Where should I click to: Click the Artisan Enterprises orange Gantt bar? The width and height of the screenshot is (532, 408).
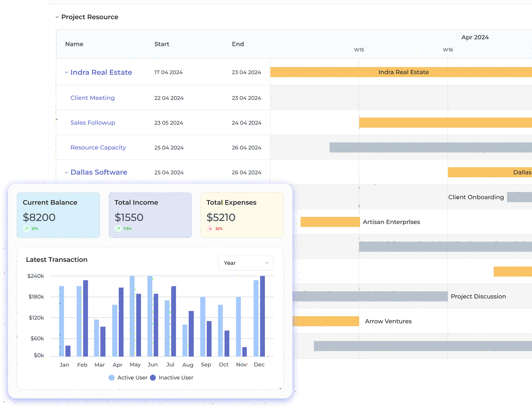pyautogui.click(x=330, y=222)
